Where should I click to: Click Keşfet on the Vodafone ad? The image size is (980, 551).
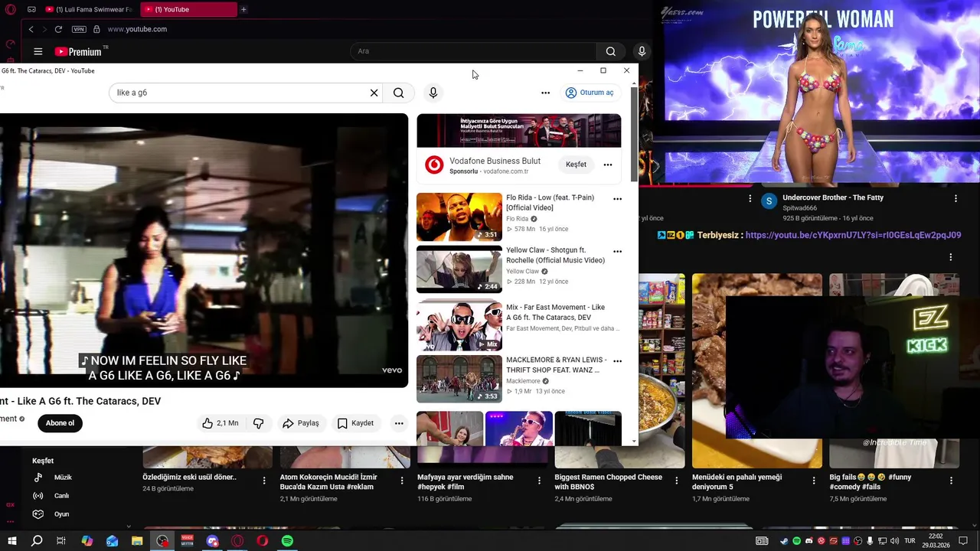[576, 165]
